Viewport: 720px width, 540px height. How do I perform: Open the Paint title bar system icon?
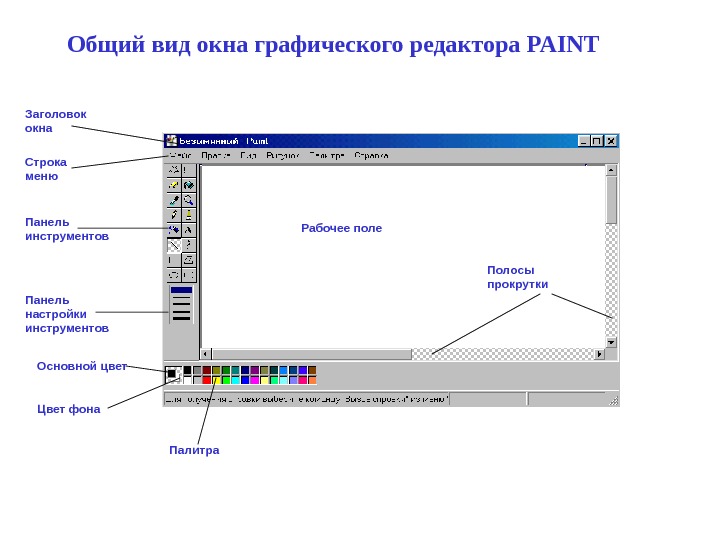[x=171, y=141]
